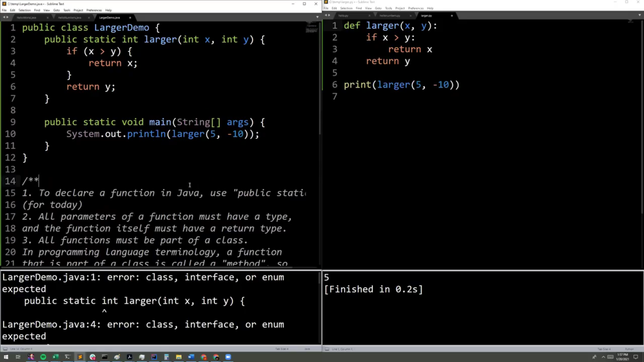Click 'public class LargerDemo' declaration line
The height and width of the screenshot is (362, 644).
[x=91, y=27]
